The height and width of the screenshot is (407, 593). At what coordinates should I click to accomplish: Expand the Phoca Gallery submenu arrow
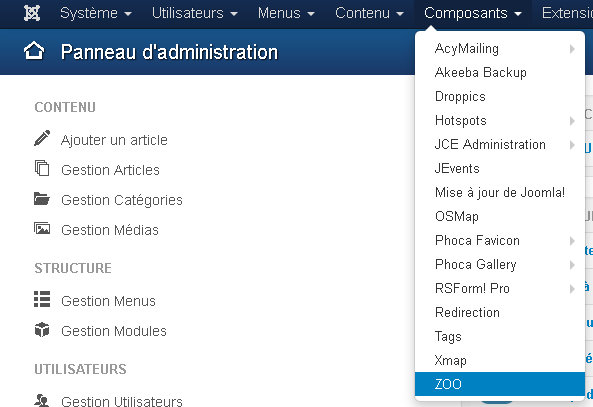pyautogui.click(x=572, y=265)
